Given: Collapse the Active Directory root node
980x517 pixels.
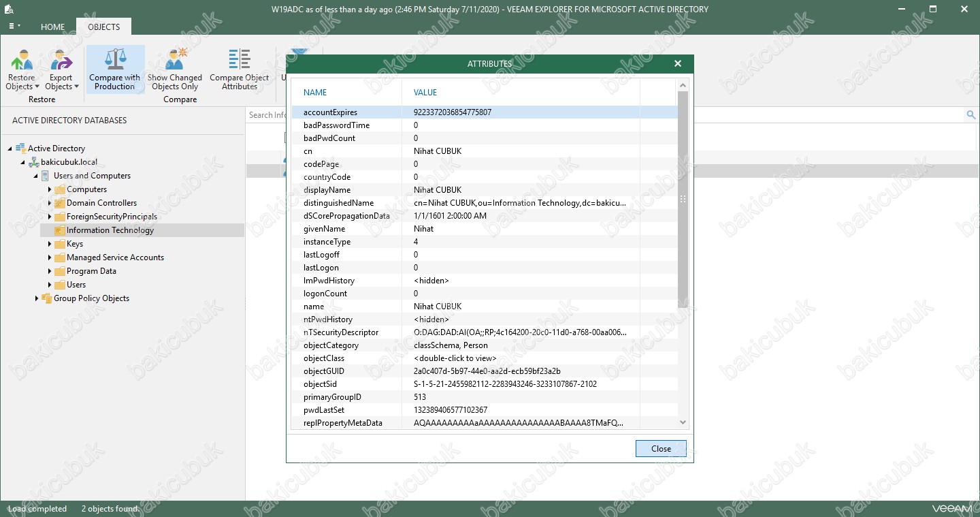Looking at the screenshot, I should coord(10,148).
